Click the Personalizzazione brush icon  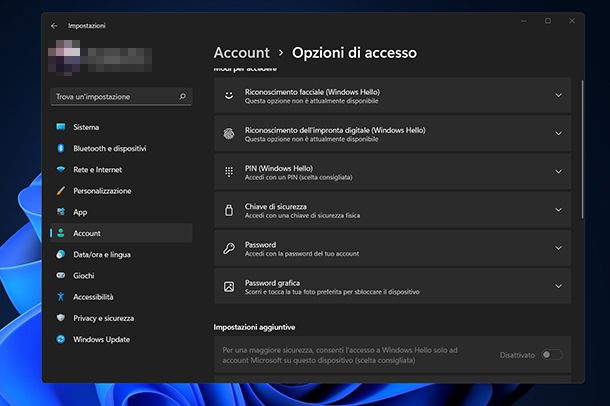[61, 191]
